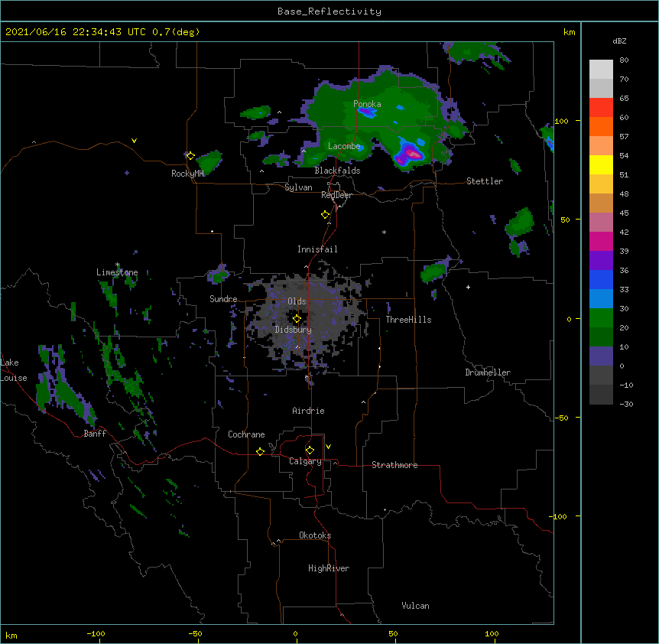Click the Lacombe city label
The height and width of the screenshot is (644, 659).
[344, 146]
